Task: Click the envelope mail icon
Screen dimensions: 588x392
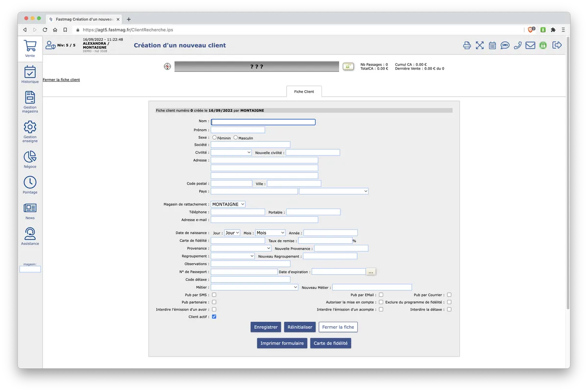Action: pyautogui.click(x=530, y=46)
